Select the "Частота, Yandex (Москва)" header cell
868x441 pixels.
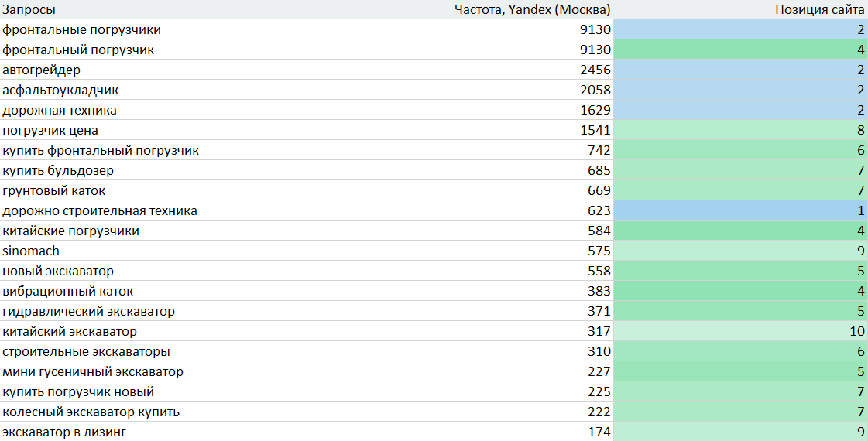click(531, 9)
